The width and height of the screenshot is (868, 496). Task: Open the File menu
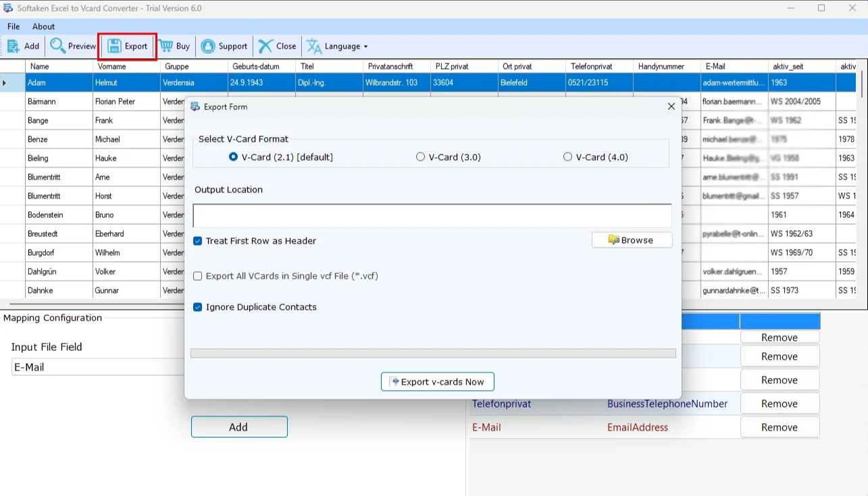pos(14,26)
